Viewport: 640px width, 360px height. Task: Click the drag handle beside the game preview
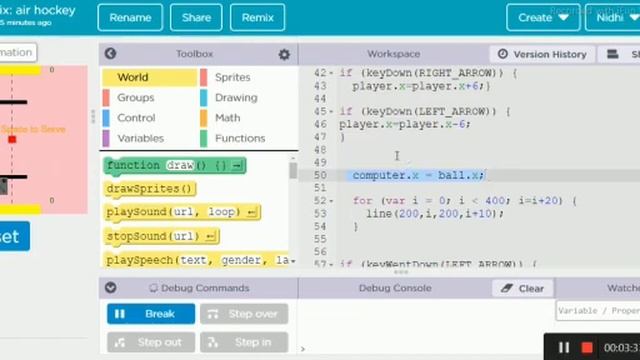pos(93,117)
